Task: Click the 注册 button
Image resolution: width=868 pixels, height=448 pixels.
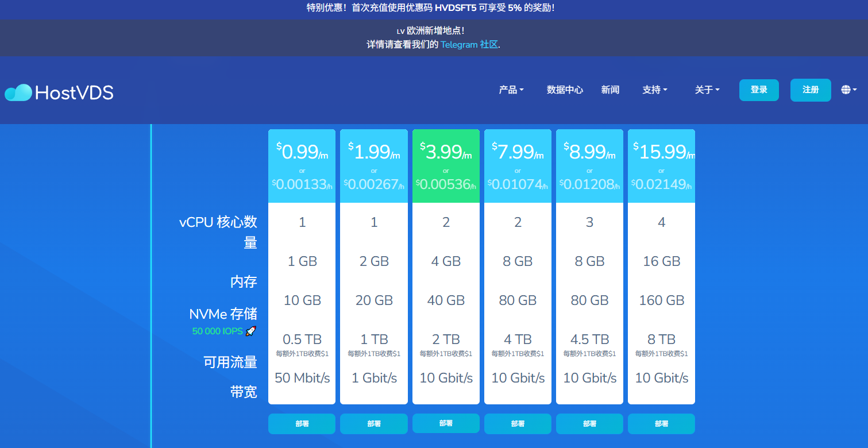Action: (810, 90)
